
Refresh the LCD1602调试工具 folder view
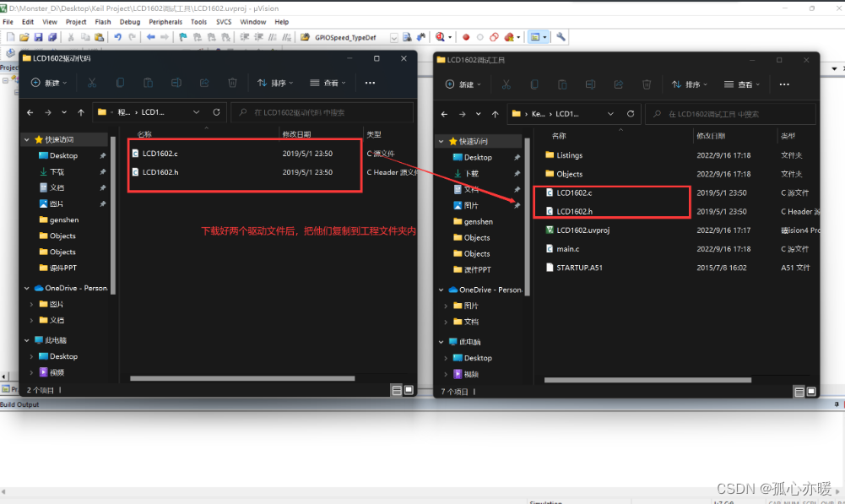(x=631, y=114)
